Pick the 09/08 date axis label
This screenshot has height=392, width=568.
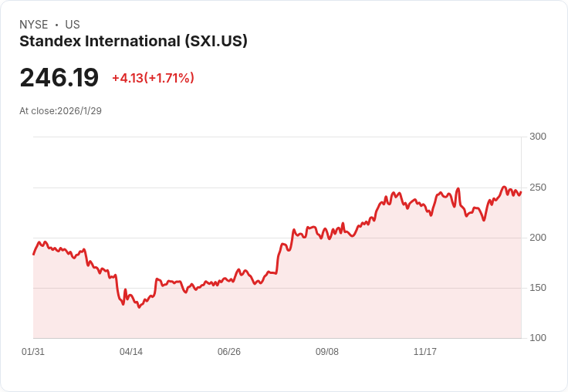point(327,352)
